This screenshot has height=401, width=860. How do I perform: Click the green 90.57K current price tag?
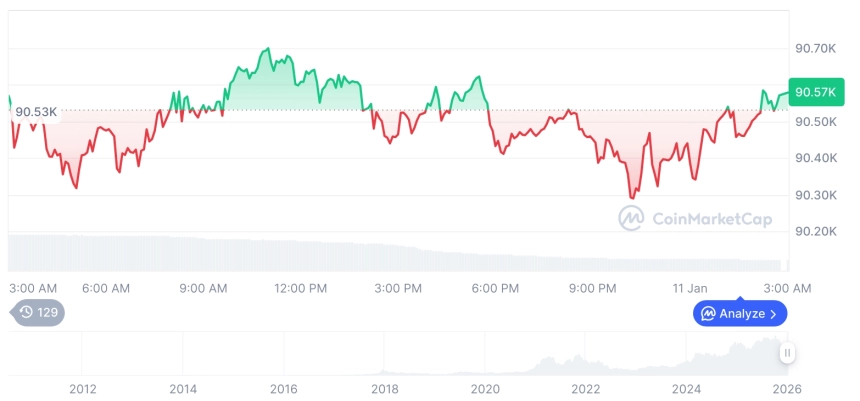814,92
